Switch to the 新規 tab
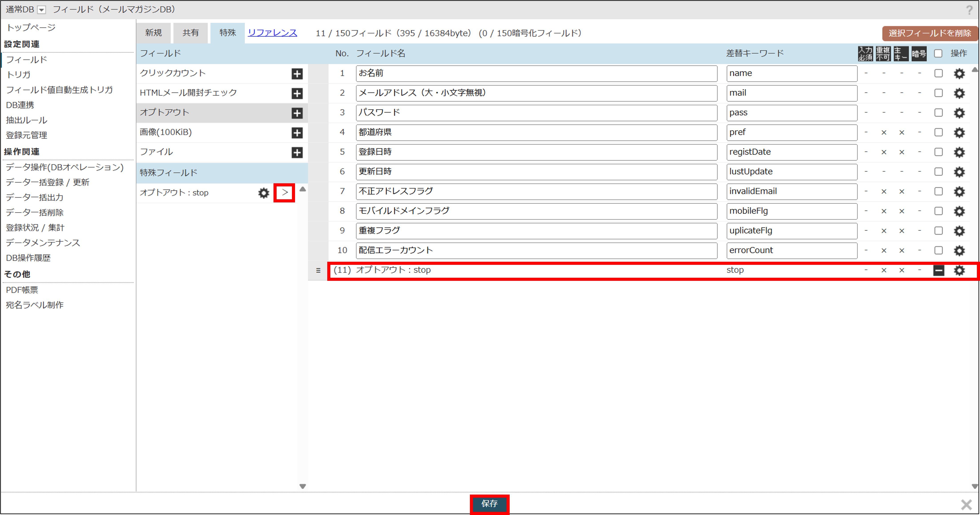 (x=153, y=33)
